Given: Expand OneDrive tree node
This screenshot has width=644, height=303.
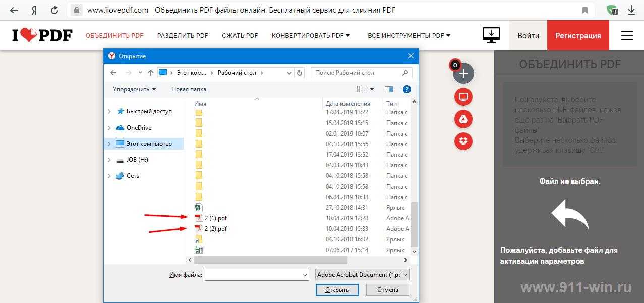Looking at the screenshot, I should 109,128.
